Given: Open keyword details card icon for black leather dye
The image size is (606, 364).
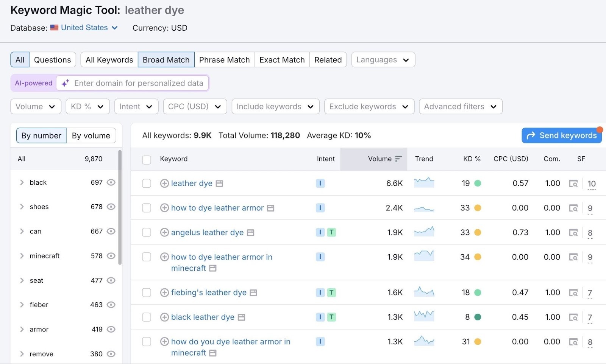Looking at the screenshot, I should coord(241,317).
